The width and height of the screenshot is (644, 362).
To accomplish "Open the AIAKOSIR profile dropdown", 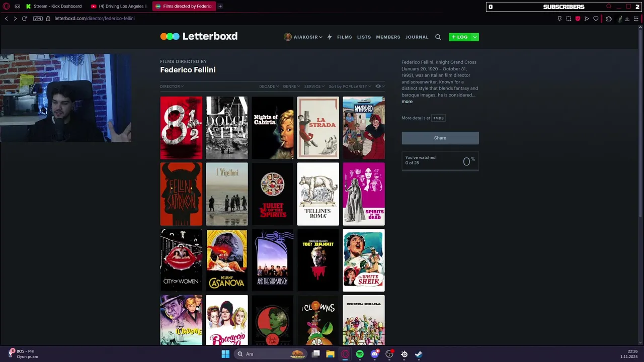I will (x=303, y=37).
